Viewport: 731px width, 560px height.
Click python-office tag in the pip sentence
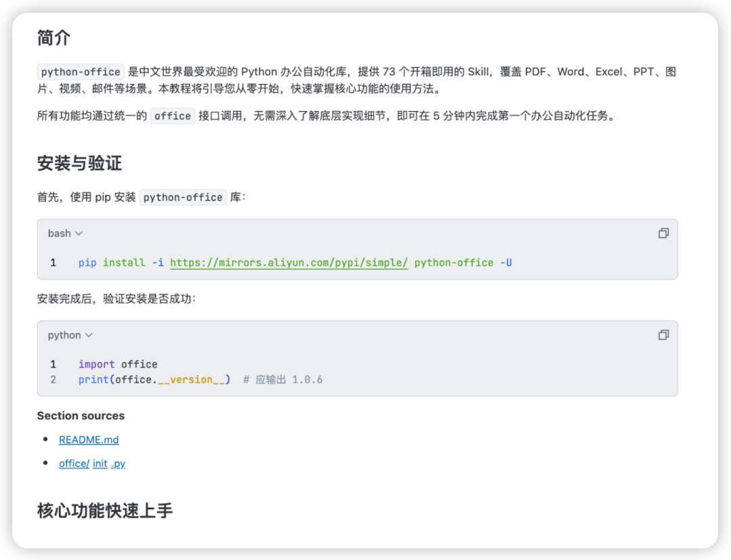coord(183,197)
